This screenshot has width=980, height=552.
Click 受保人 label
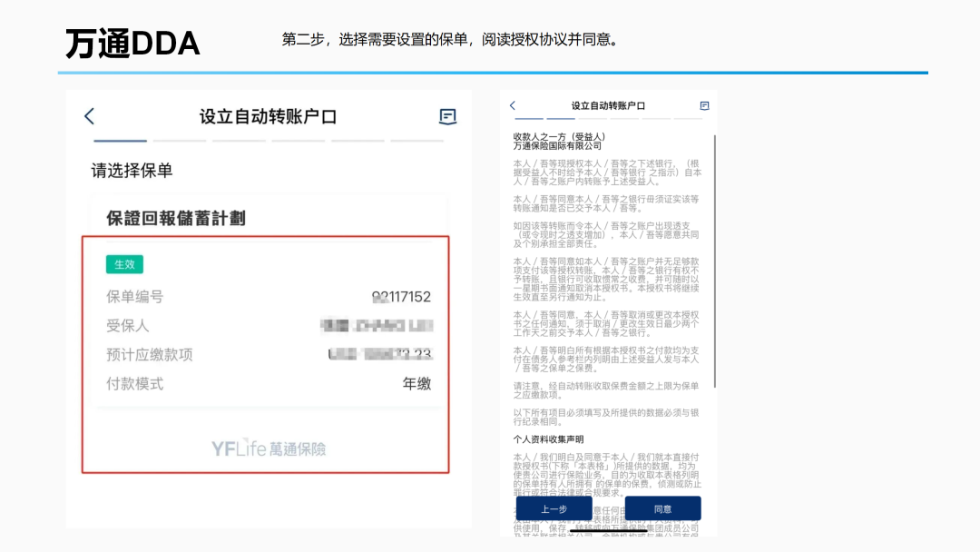128,326
